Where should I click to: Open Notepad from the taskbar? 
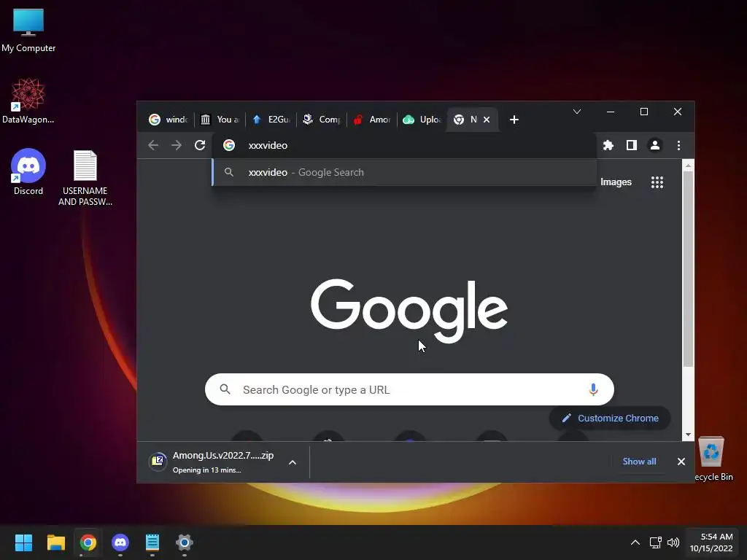(x=152, y=542)
